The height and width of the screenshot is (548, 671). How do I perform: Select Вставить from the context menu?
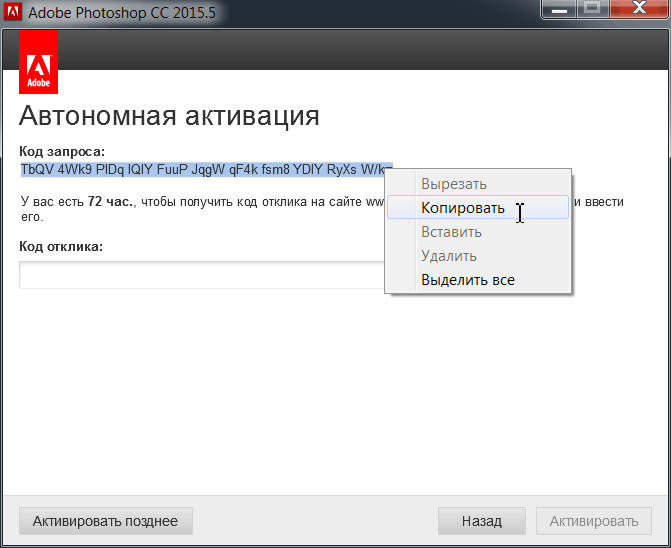coord(478,232)
